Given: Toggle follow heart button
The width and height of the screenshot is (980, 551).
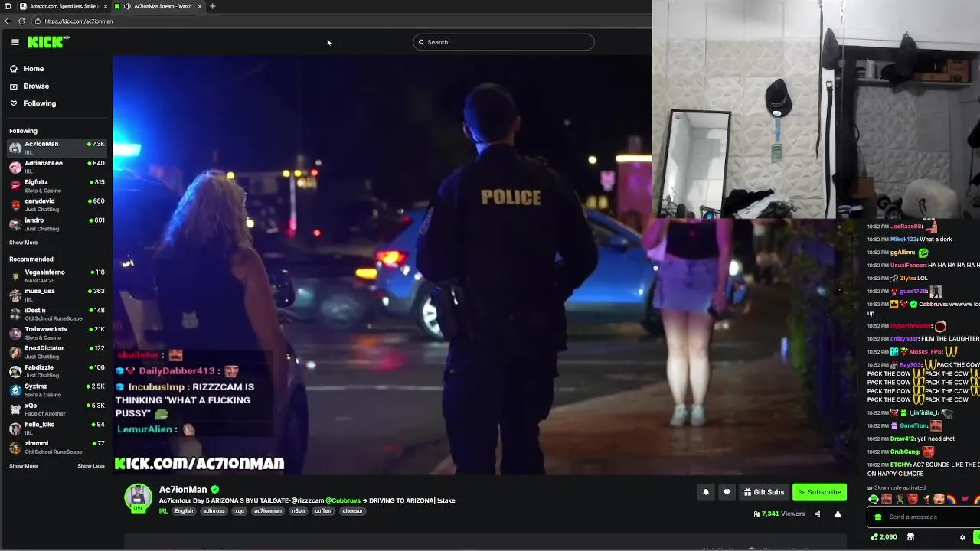Looking at the screenshot, I should point(727,492).
